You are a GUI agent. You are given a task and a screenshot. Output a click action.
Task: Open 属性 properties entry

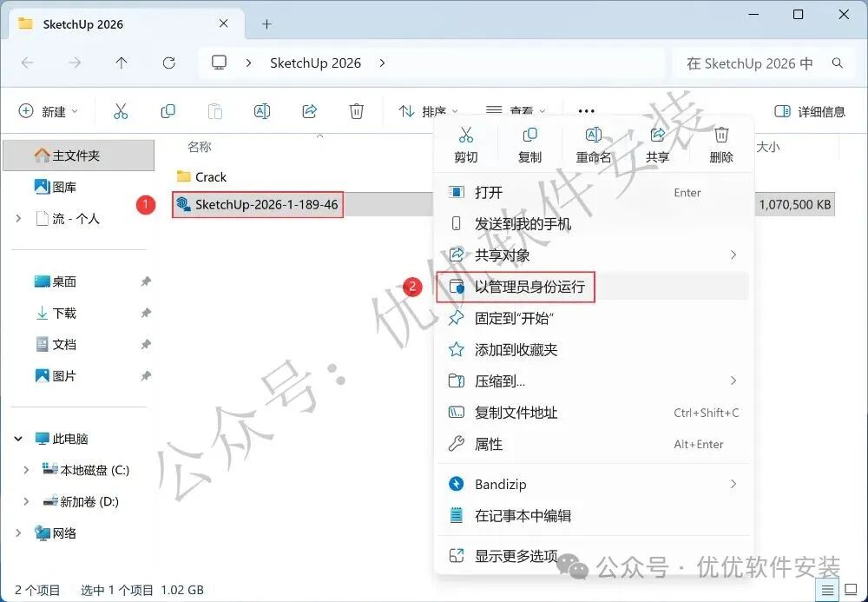coord(593,444)
